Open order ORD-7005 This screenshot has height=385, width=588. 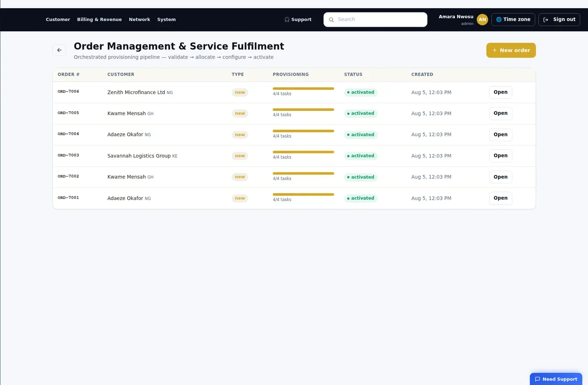point(501,113)
